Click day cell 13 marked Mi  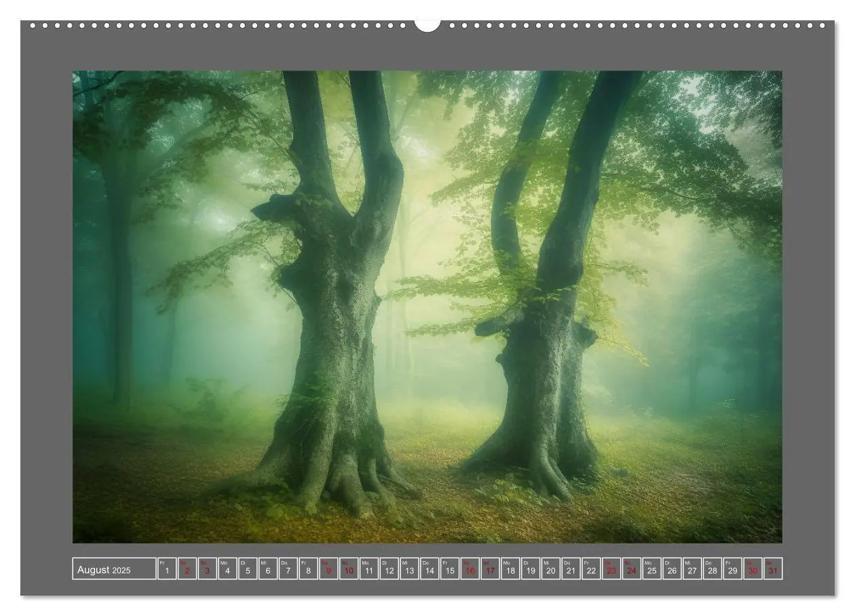pyautogui.click(x=409, y=569)
